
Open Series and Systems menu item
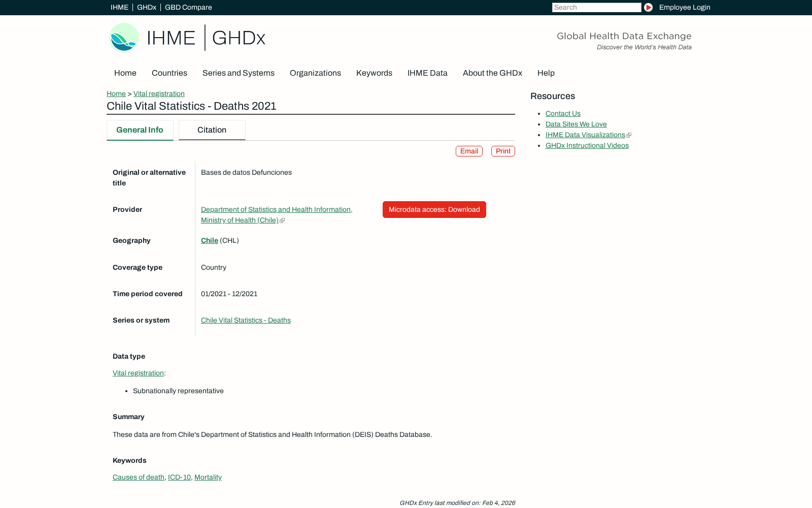point(239,73)
